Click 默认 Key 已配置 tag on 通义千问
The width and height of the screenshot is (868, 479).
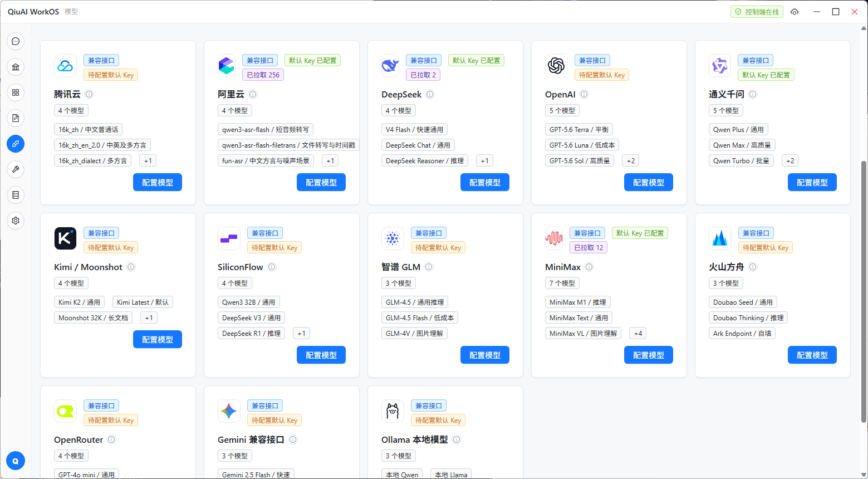766,75
